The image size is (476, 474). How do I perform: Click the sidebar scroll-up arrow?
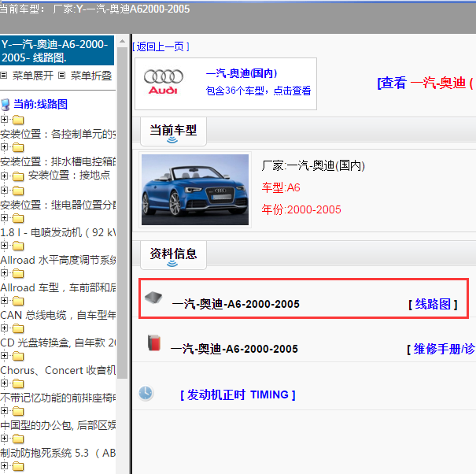[122, 41]
